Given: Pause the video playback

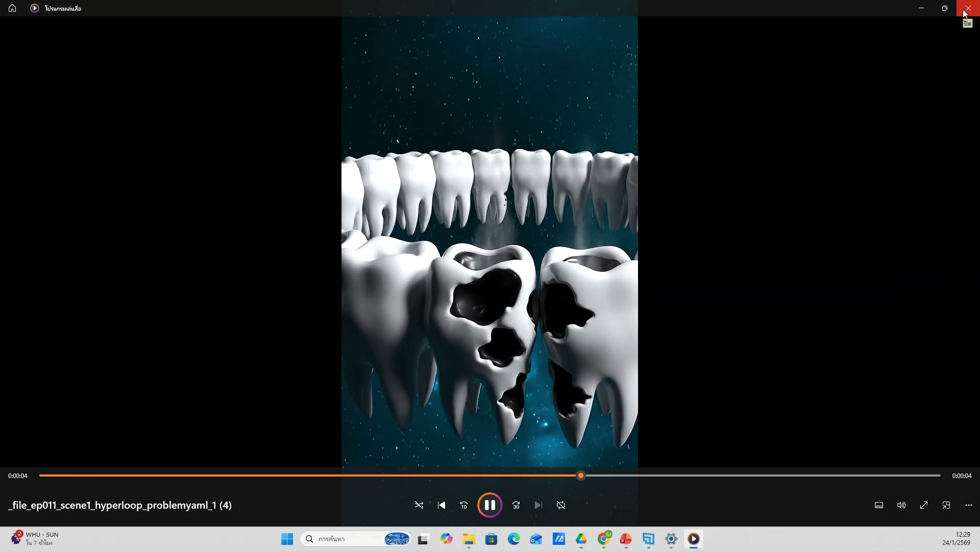Looking at the screenshot, I should pyautogui.click(x=489, y=505).
